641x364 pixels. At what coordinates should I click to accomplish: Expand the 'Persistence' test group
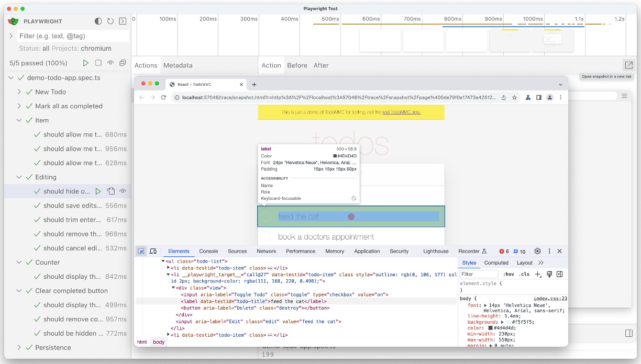click(x=19, y=347)
